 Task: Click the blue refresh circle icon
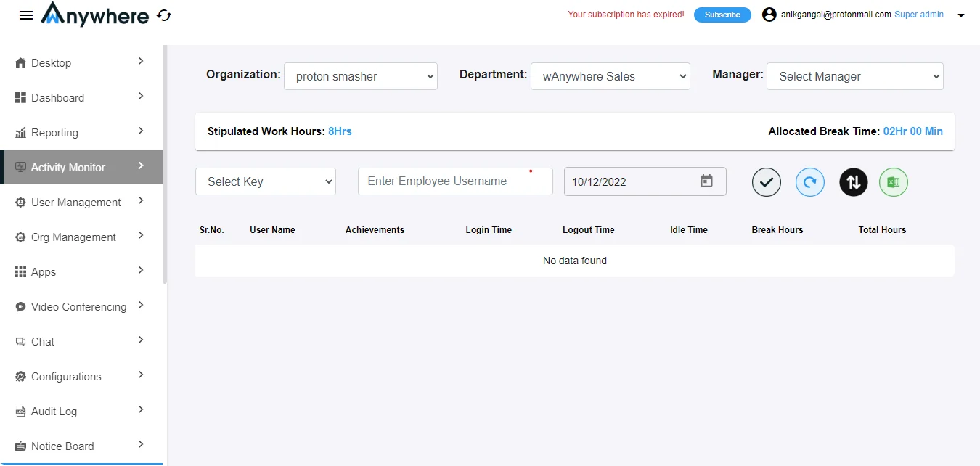point(810,182)
